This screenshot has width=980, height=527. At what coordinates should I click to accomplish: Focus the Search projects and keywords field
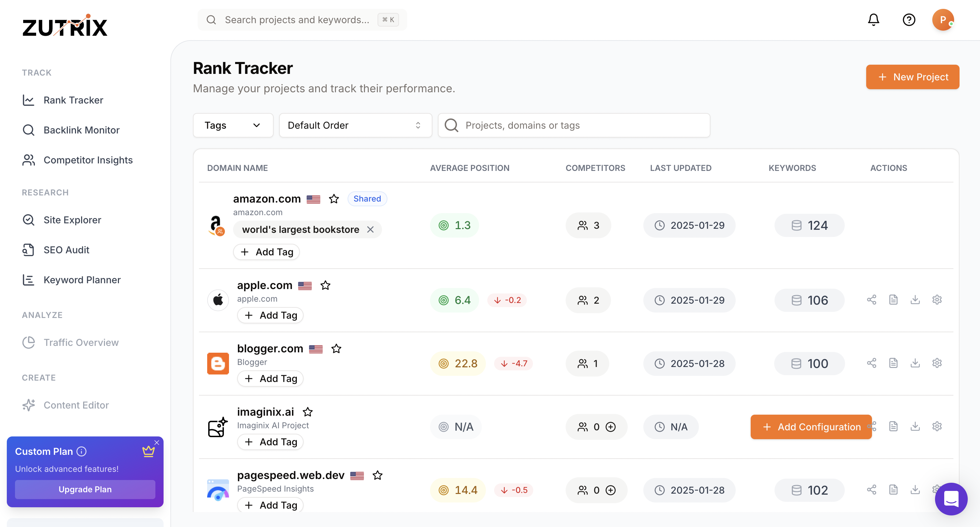[302, 19]
